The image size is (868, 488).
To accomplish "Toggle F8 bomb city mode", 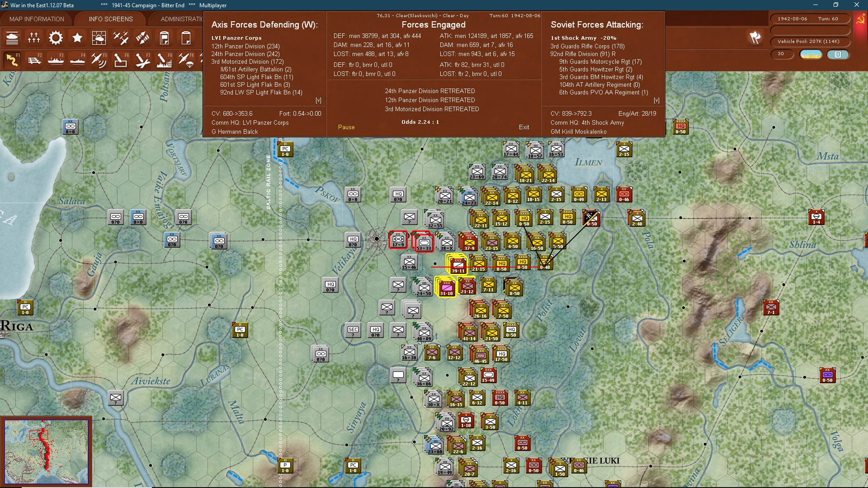I will coord(164,60).
